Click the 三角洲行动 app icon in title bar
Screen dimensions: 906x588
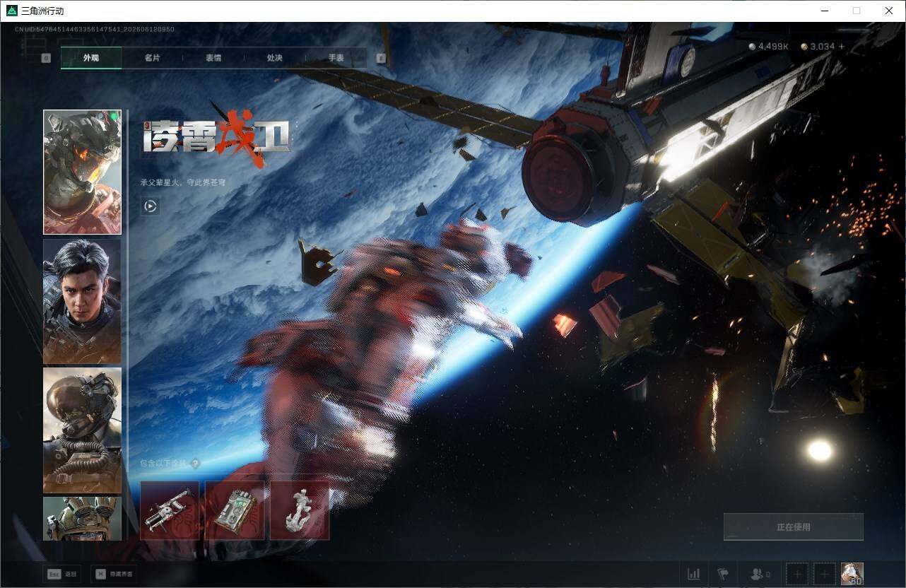pos(11,11)
